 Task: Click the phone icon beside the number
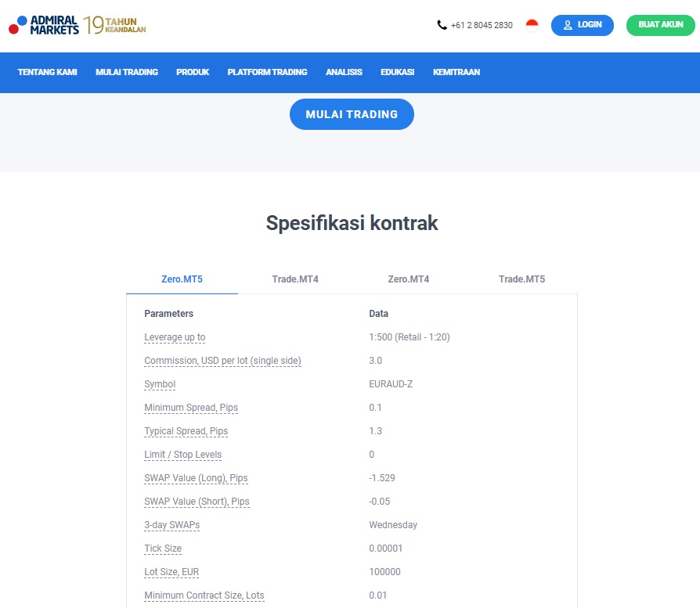click(x=441, y=25)
